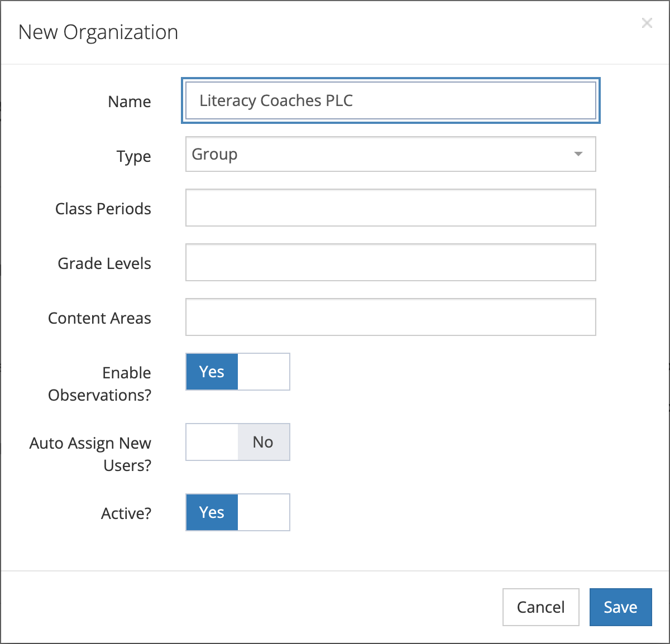Viewport: 670px width, 644px height.
Task: Toggle the Active switch
Action: point(238,512)
